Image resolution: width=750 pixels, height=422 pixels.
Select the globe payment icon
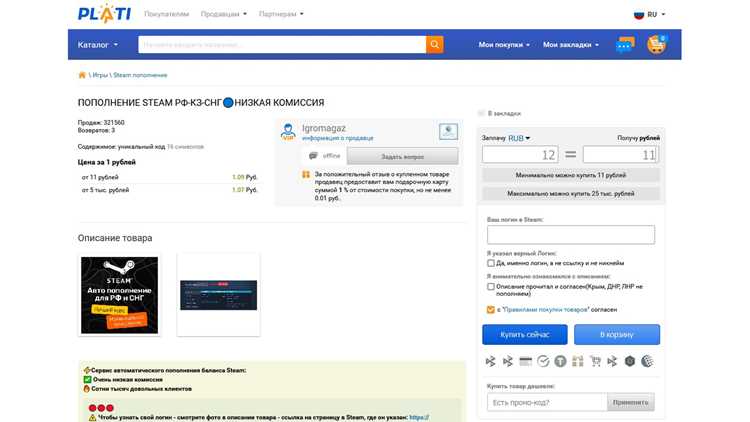click(x=647, y=361)
